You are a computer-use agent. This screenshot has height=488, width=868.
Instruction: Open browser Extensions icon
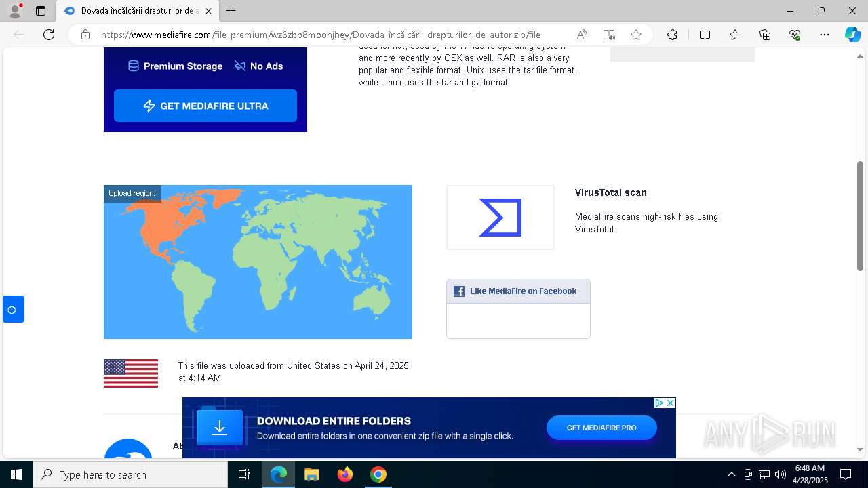[x=672, y=35]
